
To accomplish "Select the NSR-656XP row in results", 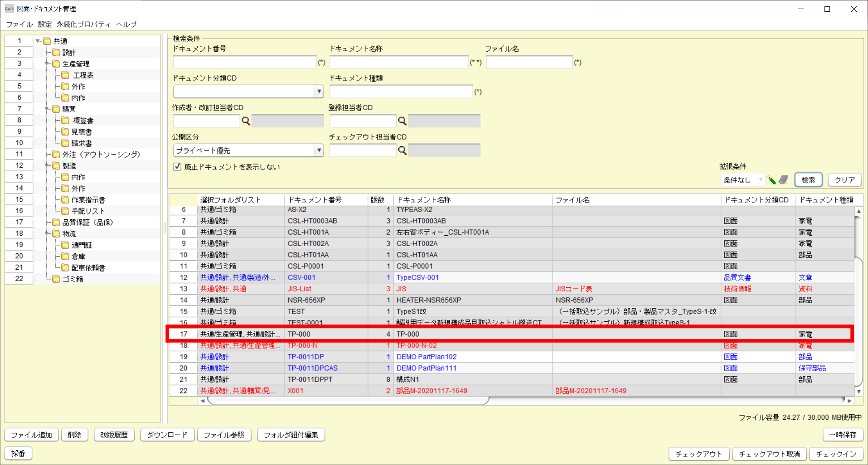I will (x=512, y=300).
